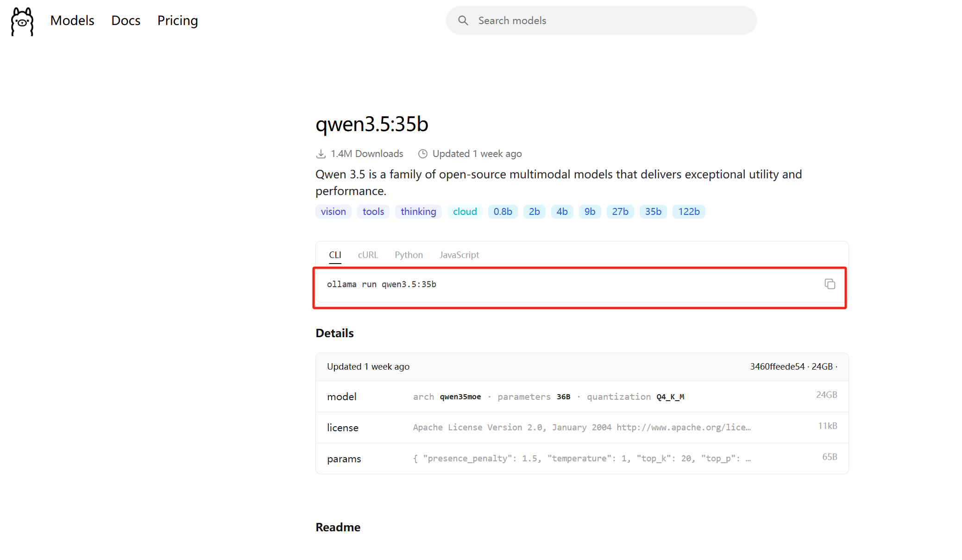This screenshot has width=962, height=560.
Task: Switch to the Python tab
Action: 409,255
